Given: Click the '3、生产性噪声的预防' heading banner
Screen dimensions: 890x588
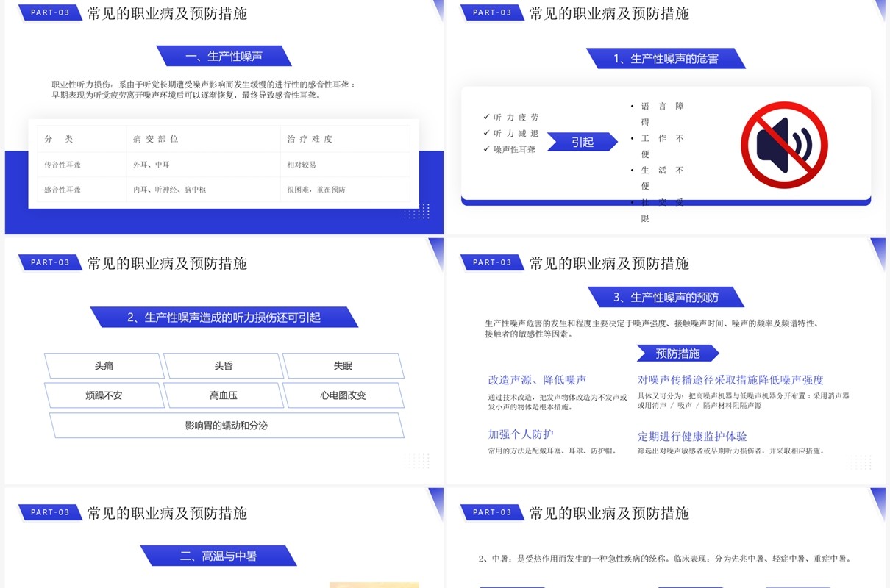Looking at the screenshot, I should point(666,298).
